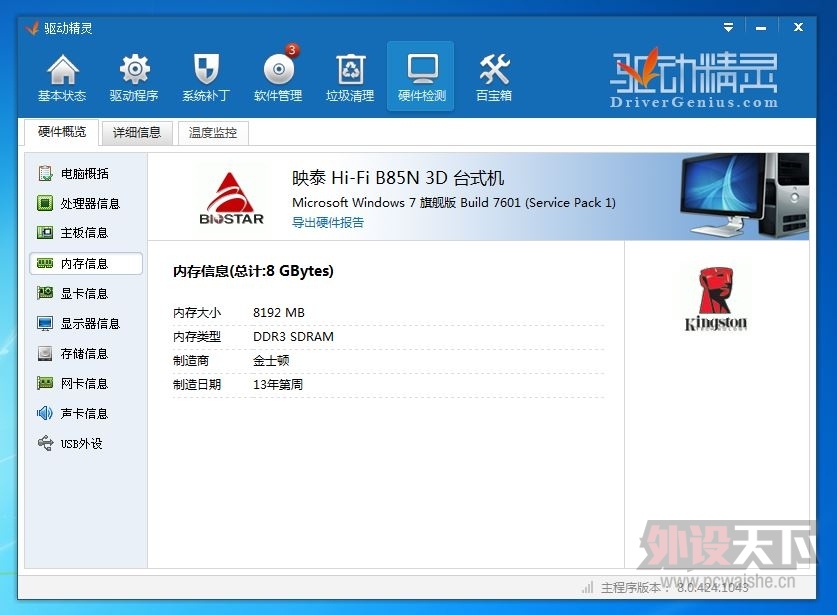
Task: Open the 驱动程序 gear icon
Action: pos(135,69)
